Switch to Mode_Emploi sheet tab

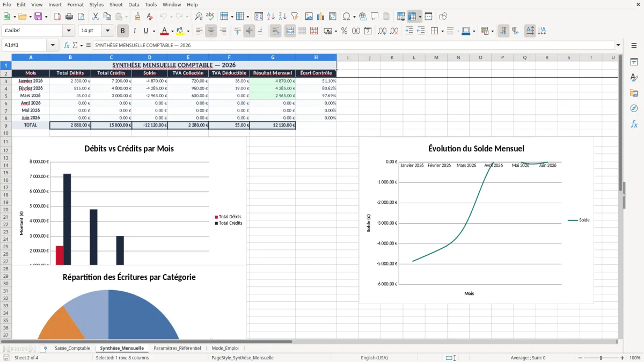(x=225, y=348)
